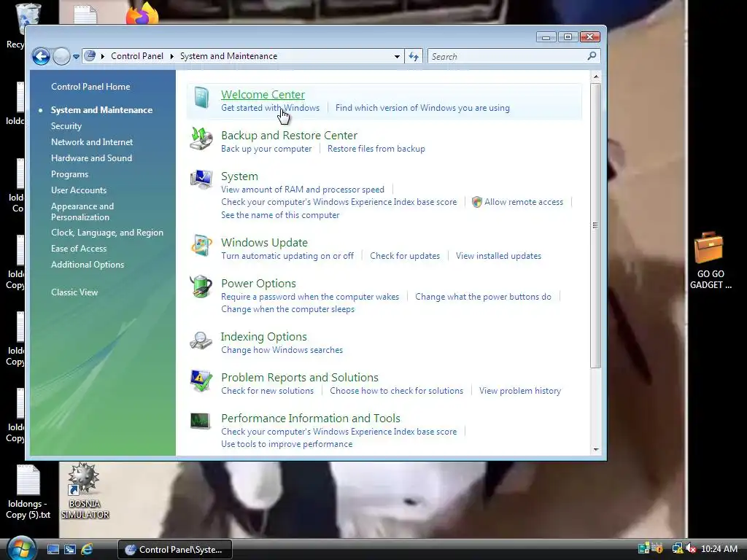Viewport: 747px width, 560px height.
Task: Click the Control Panel taskbar button
Action: pos(175,550)
